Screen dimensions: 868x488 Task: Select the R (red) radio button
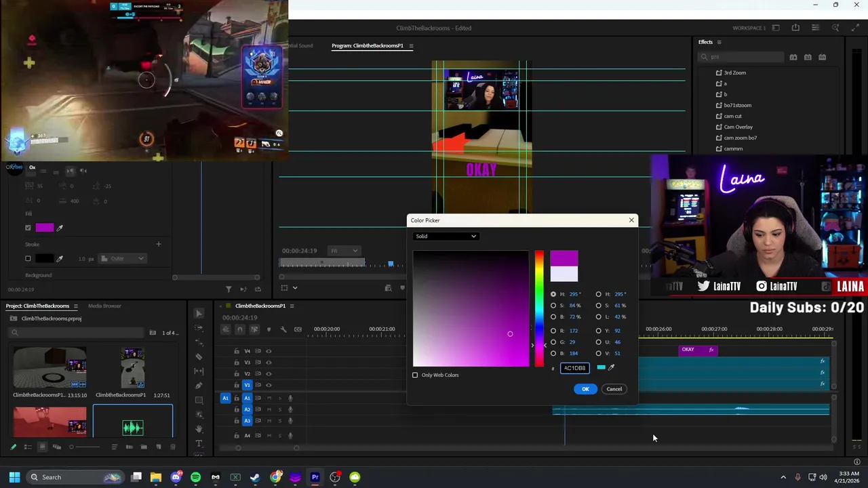tap(553, 331)
